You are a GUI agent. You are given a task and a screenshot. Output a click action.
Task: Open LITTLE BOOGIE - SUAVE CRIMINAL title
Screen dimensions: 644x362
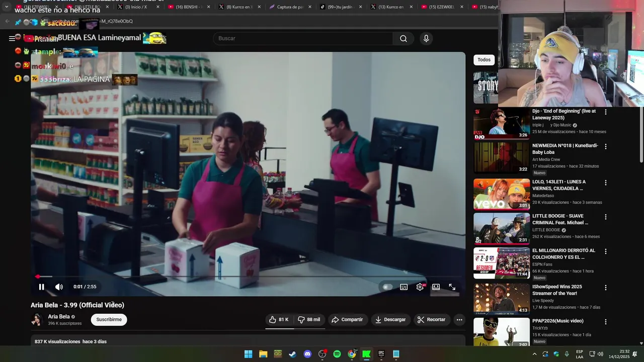560,219
